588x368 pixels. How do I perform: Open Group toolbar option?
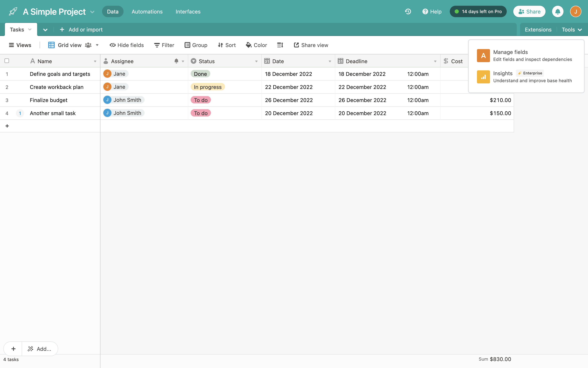click(196, 45)
